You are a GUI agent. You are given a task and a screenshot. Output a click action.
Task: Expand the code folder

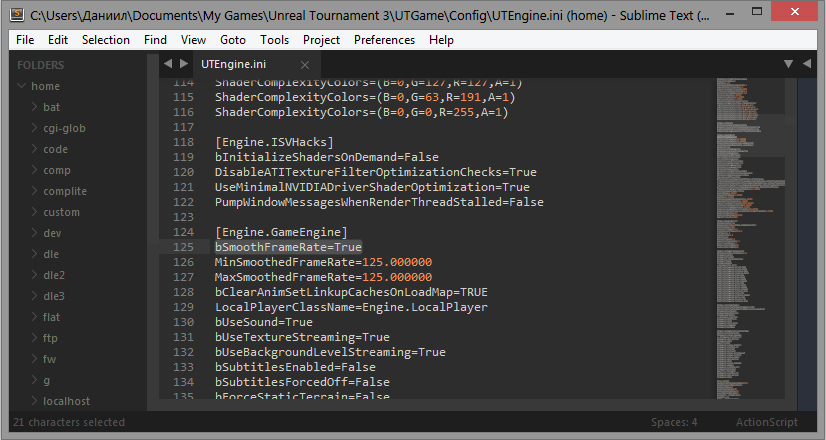coord(34,149)
